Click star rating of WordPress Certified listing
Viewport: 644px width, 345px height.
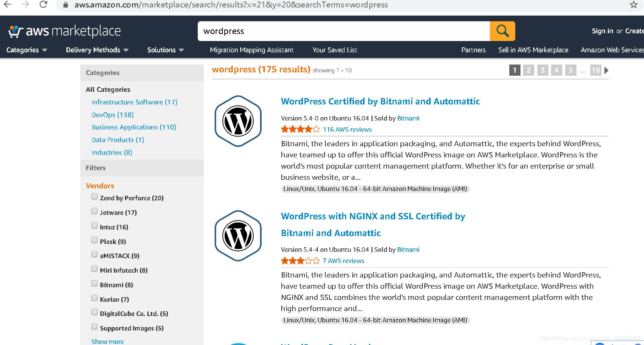tap(300, 129)
